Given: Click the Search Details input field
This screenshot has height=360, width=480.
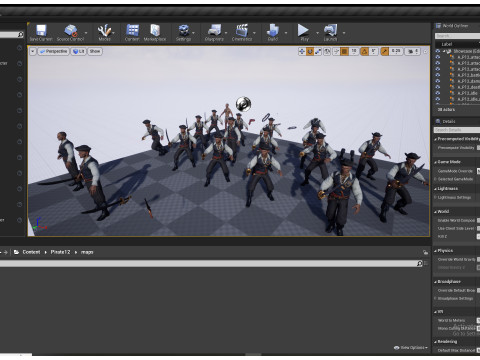Looking at the screenshot, I should coord(457,130).
